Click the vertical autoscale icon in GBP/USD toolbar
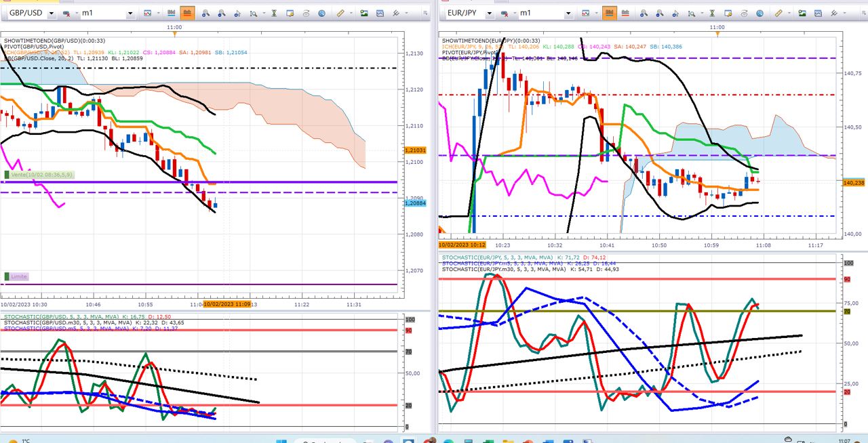The height and width of the screenshot is (443, 868). tap(274, 13)
